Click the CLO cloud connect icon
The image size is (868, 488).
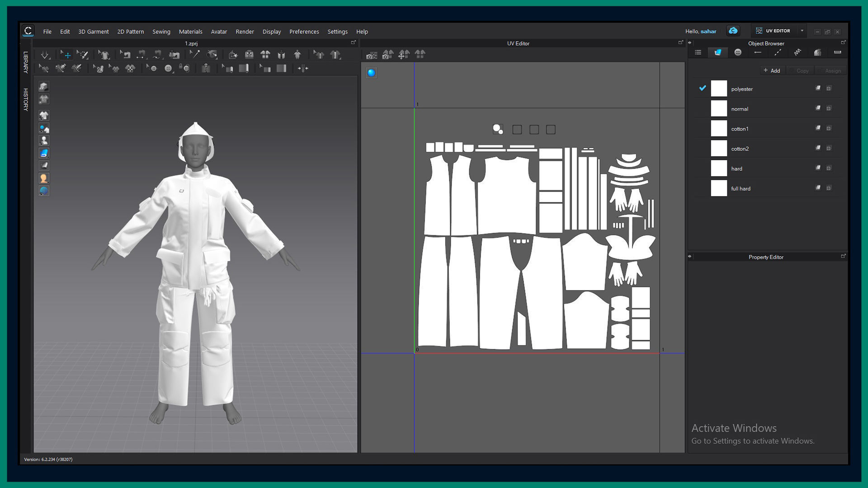coord(733,31)
